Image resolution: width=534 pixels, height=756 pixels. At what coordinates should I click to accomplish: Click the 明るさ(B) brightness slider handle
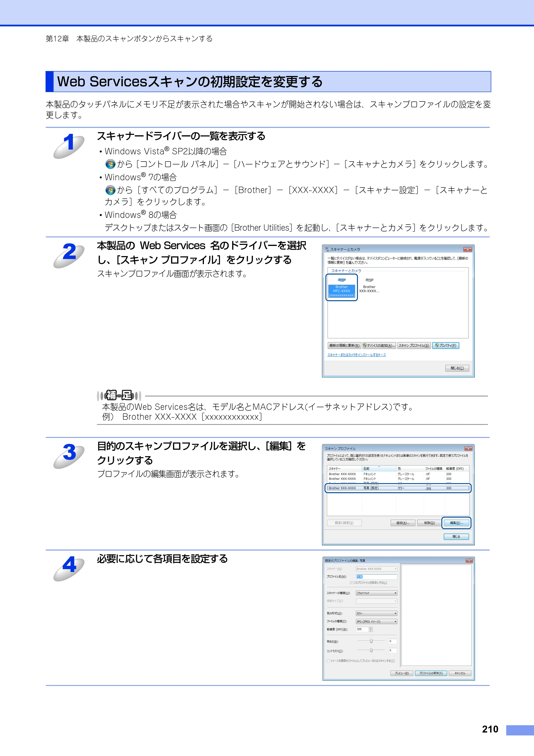point(371,641)
